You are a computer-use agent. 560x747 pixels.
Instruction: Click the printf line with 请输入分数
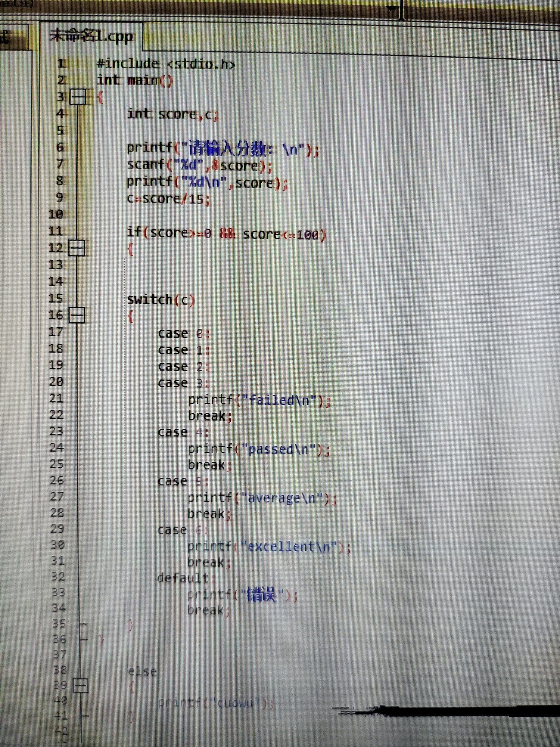(x=223, y=149)
